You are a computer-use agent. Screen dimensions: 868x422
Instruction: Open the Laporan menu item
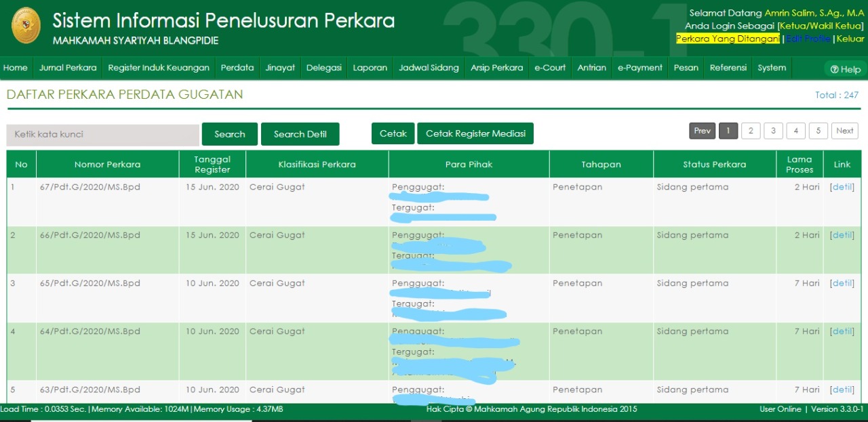point(370,68)
